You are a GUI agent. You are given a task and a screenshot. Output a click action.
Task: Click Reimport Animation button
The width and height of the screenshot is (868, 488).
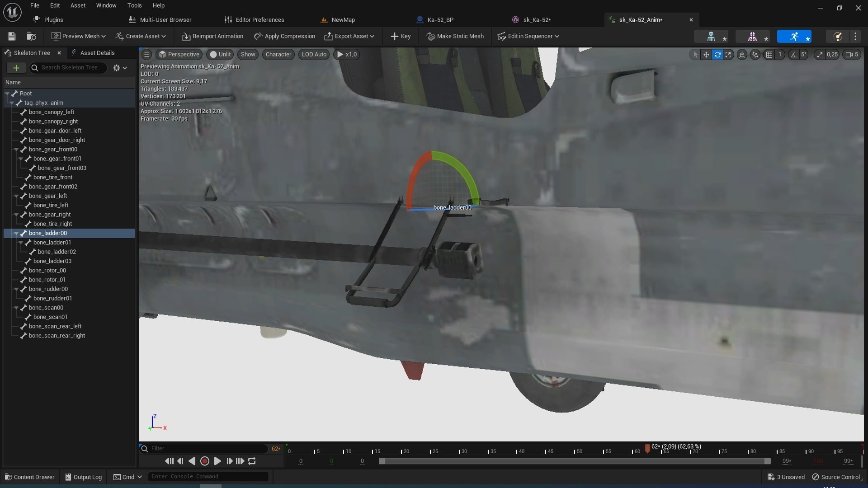pyautogui.click(x=212, y=36)
